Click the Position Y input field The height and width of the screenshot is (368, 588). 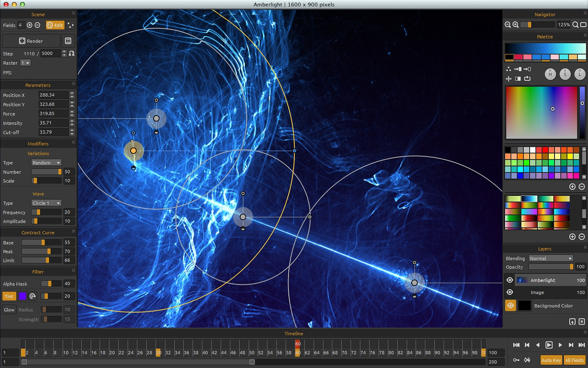[x=54, y=104]
